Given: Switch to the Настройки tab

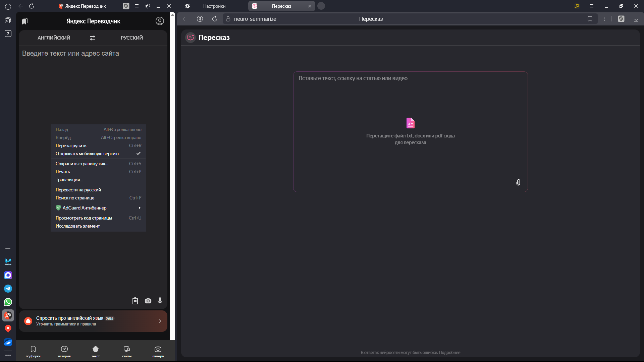Looking at the screenshot, I should 214,6.
